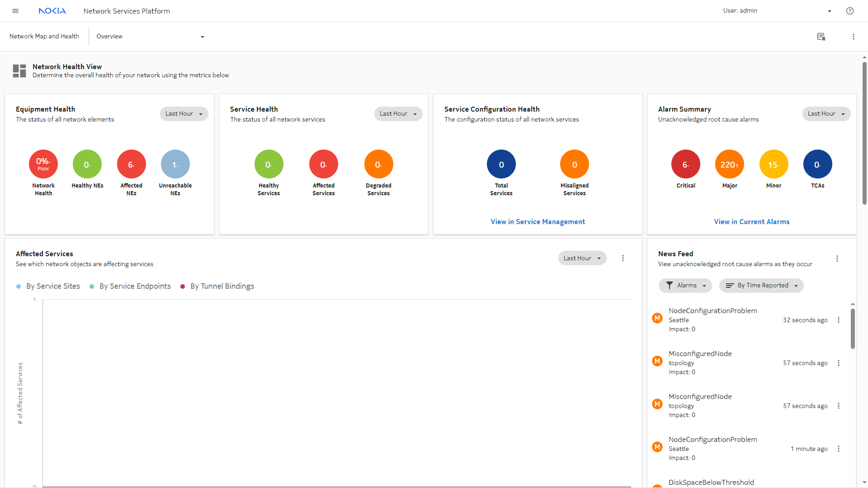Click the blue TCAs circle
The image size is (868, 488).
coord(818,164)
